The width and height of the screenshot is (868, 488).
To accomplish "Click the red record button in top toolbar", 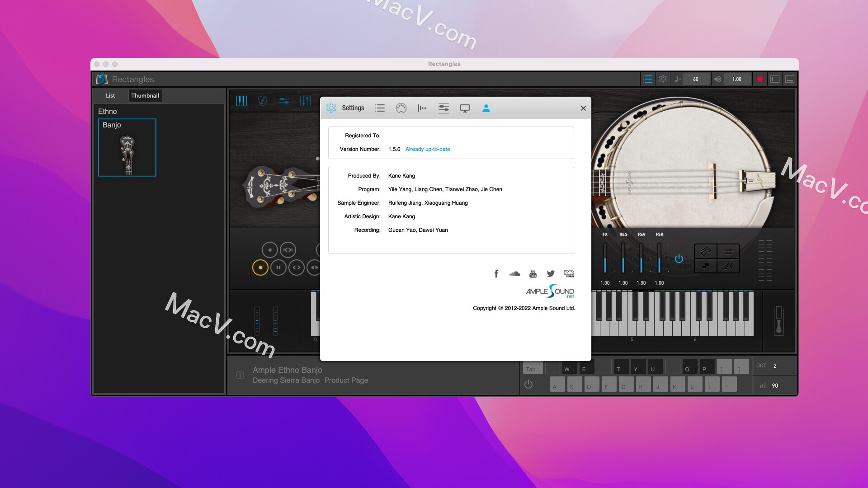I will coord(760,79).
